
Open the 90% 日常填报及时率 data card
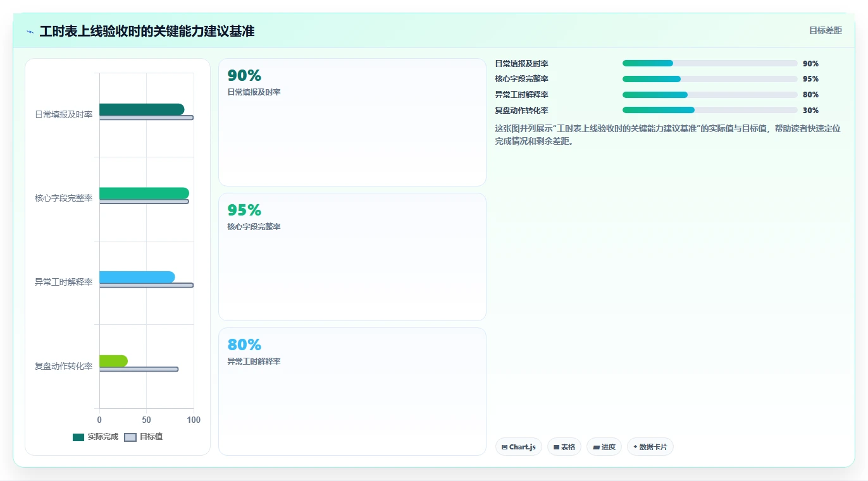(352, 123)
